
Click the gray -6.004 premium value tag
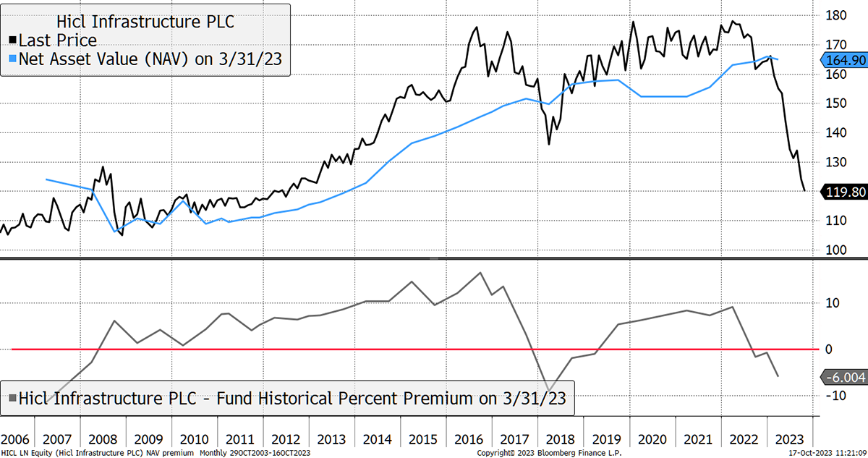842,376
